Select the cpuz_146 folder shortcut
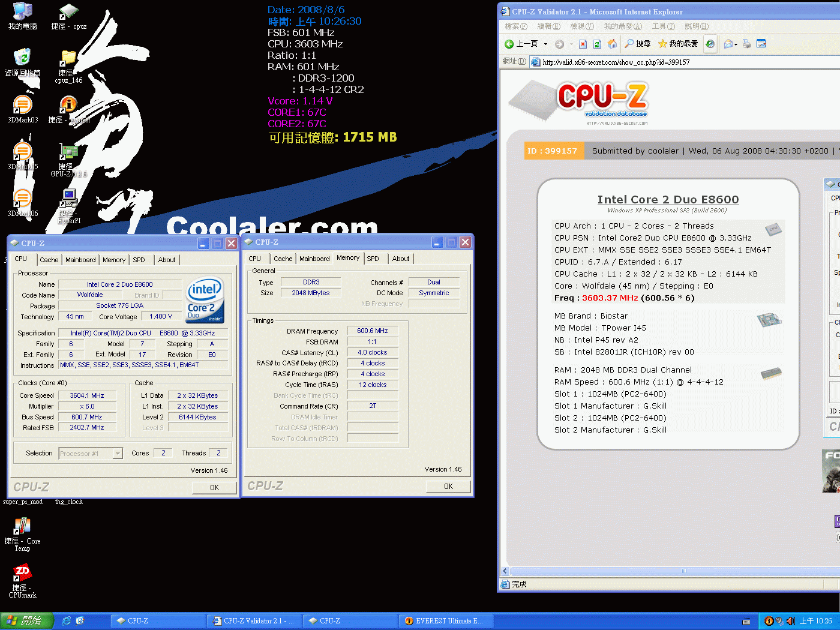 [x=68, y=67]
